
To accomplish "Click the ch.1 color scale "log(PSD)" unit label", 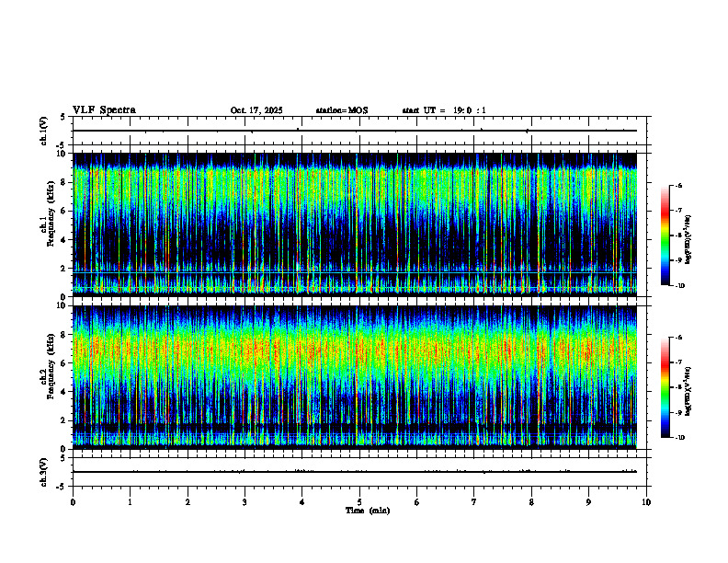I will 688,239.
